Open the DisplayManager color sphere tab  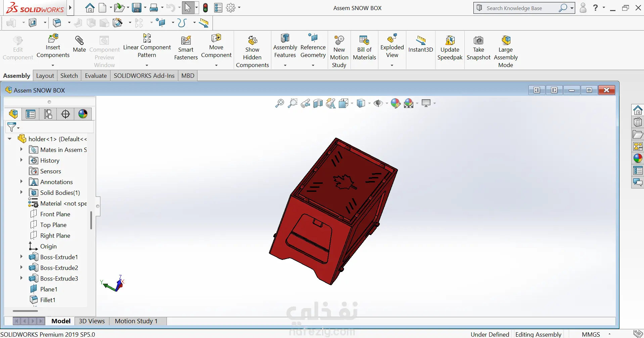point(83,114)
